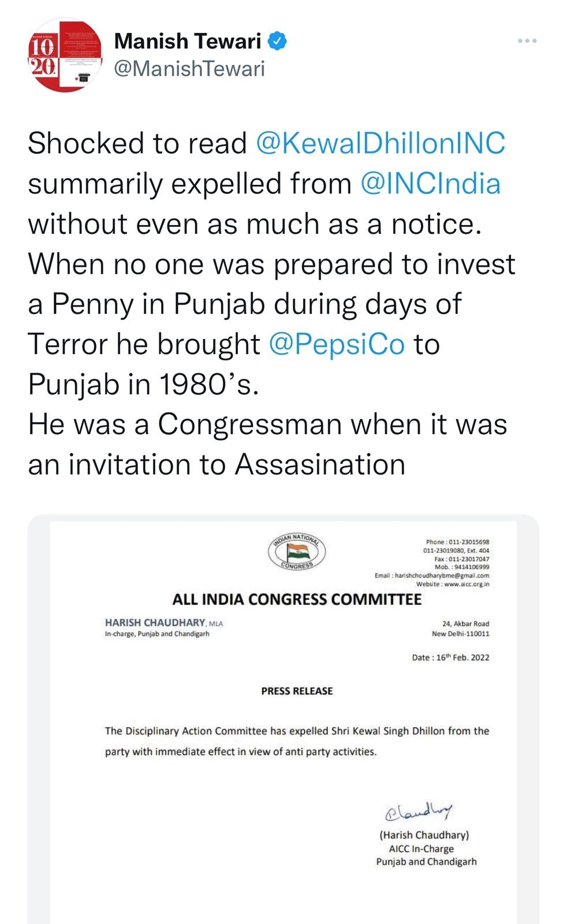Open the @ManishTewari handle link

pos(189,69)
